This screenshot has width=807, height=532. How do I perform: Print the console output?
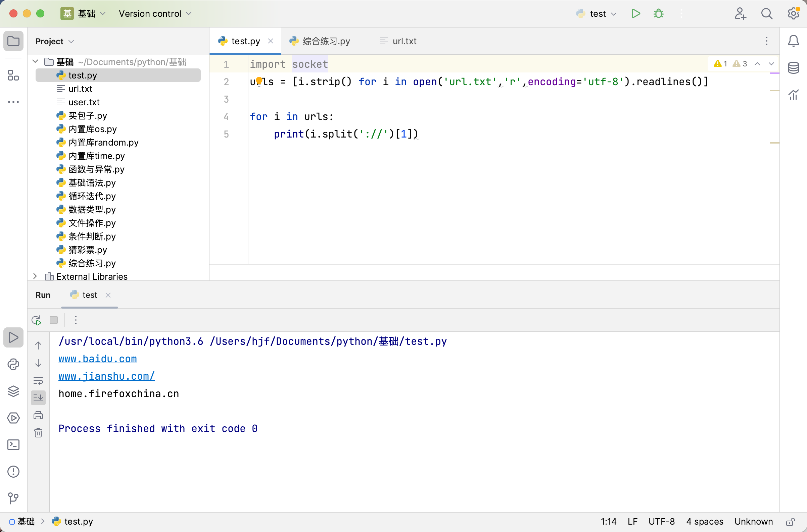(x=38, y=415)
